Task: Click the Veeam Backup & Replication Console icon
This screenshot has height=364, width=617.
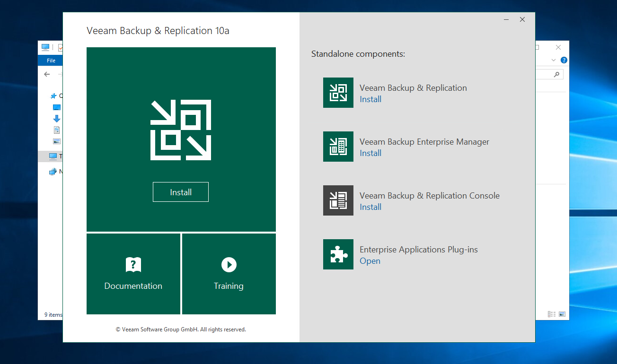Action: (338, 200)
